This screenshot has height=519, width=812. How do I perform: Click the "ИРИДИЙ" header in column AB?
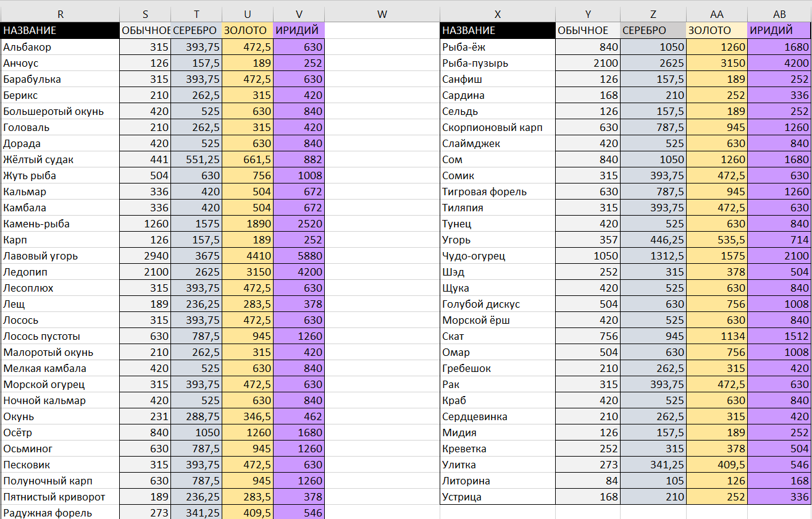(779, 31)
